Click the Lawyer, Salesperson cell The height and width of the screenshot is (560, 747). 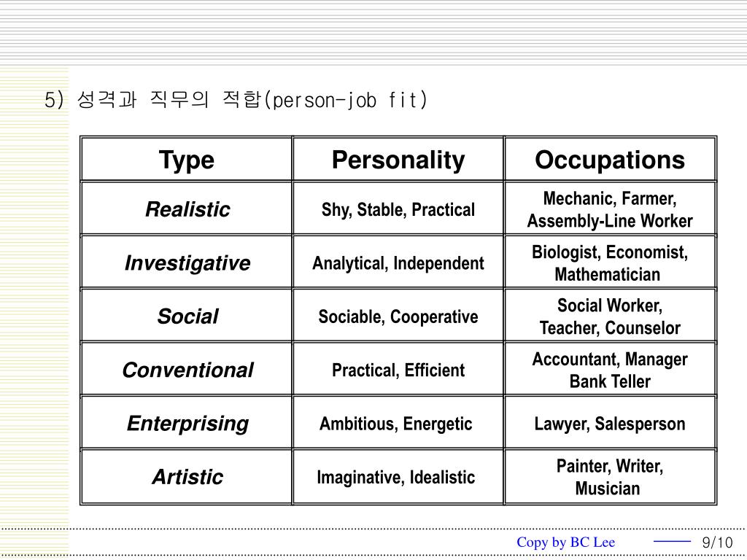pyautogui.click(x=610, y=424)
